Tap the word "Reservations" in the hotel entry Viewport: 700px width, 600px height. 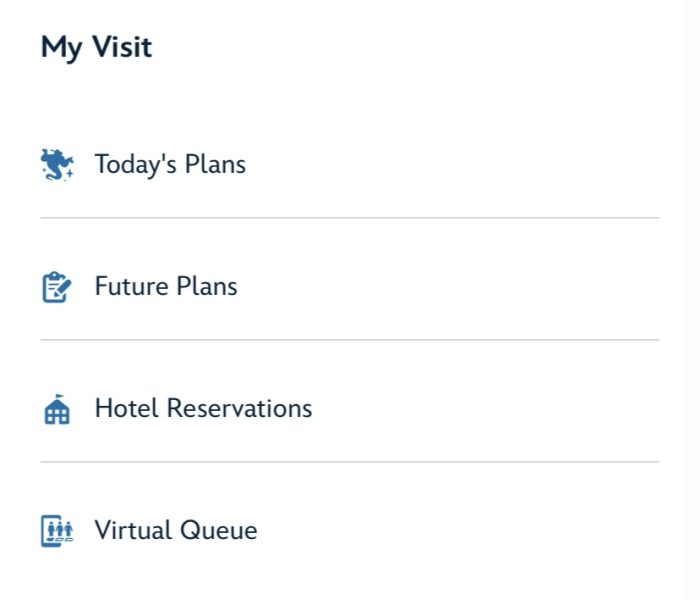[239, 409]
